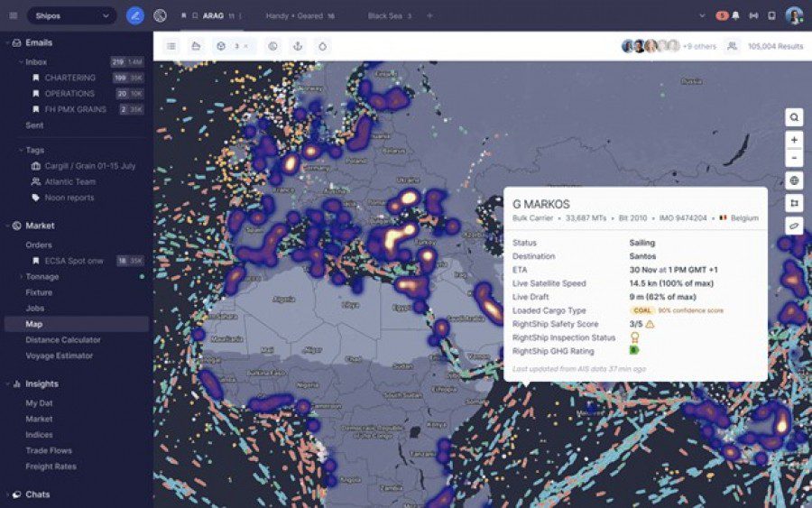Open the Atlantic Team tag
The height and width of the screenshot is (508, 812).
pyautogui.click(x=69, y=181)
